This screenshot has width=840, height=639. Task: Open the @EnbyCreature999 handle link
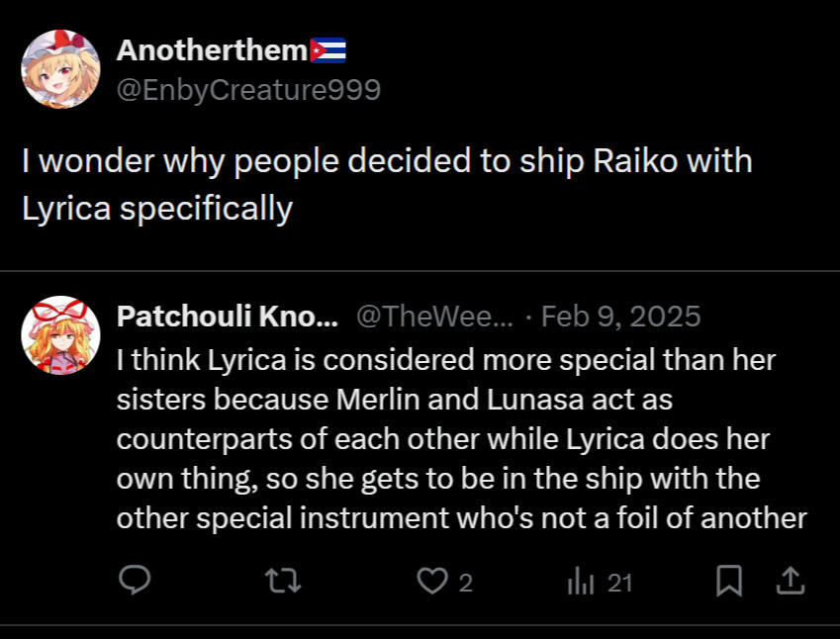(248, 89)
